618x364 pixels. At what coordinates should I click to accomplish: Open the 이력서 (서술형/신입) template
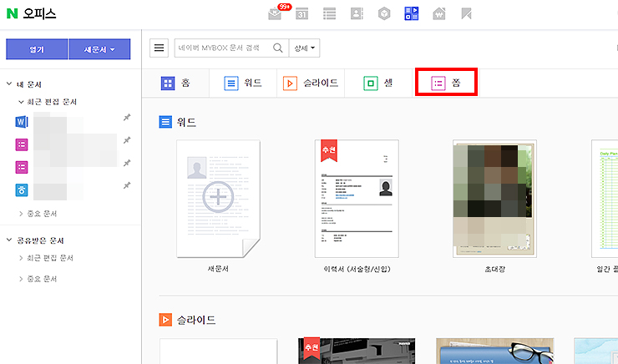pos(357,199)
